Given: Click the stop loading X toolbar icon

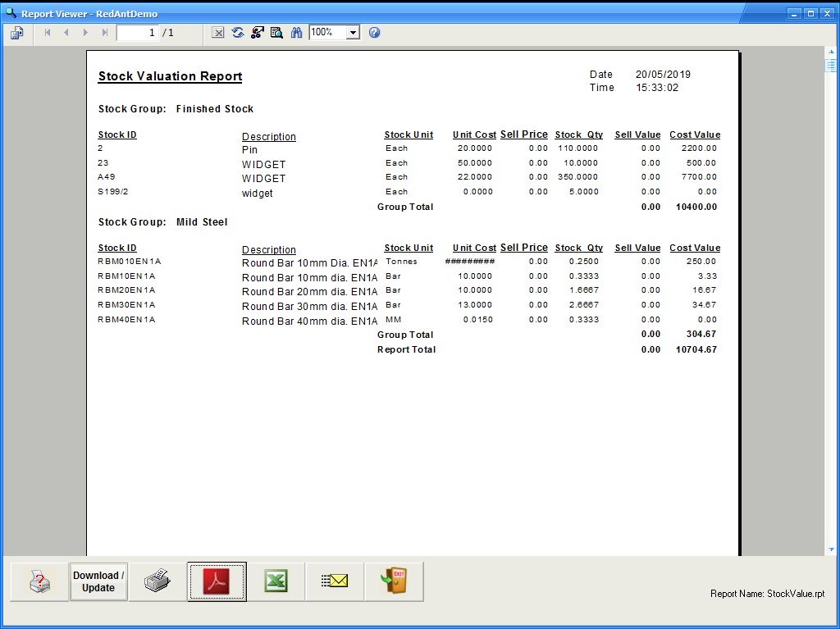Looking at the screenshot, I should tap(218, 33).
